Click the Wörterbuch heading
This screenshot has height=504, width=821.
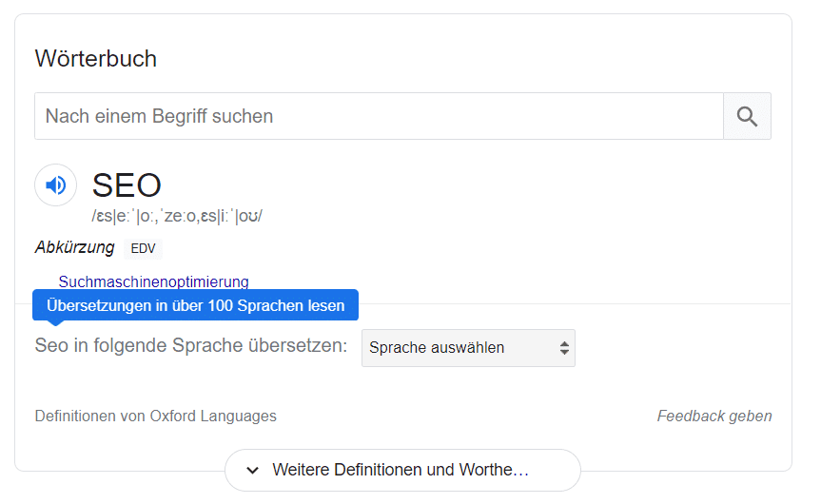click(x=96, y=58)
